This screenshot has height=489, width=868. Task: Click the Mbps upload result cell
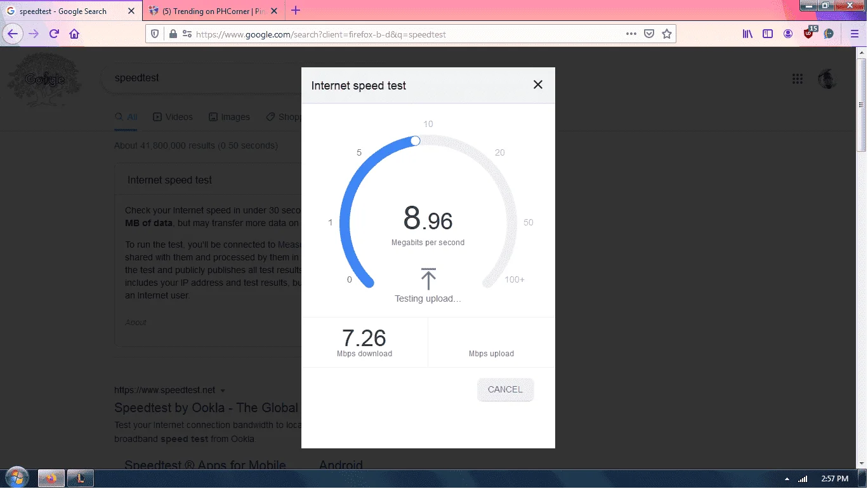point(491,342)
